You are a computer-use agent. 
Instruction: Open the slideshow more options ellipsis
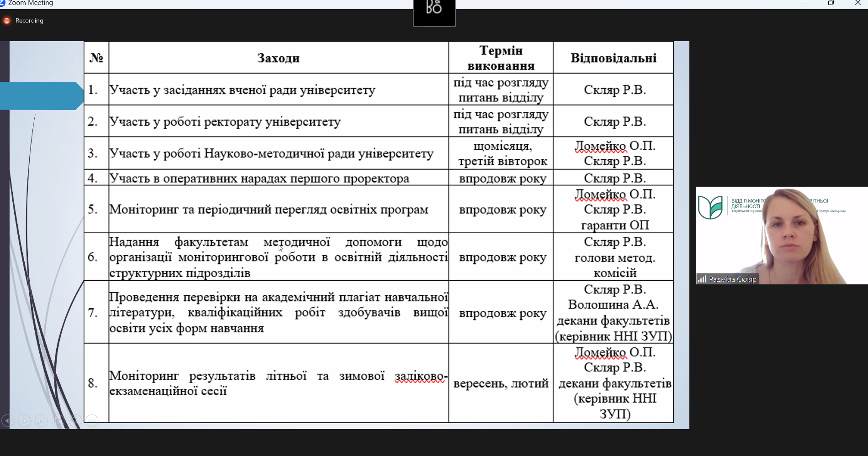[92, 420]
